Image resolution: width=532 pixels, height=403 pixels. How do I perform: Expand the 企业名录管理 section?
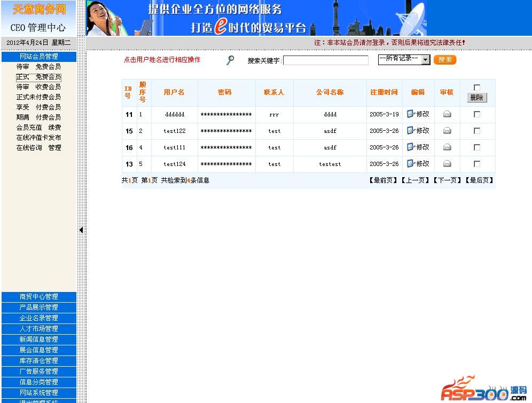[x=38, y=318]
